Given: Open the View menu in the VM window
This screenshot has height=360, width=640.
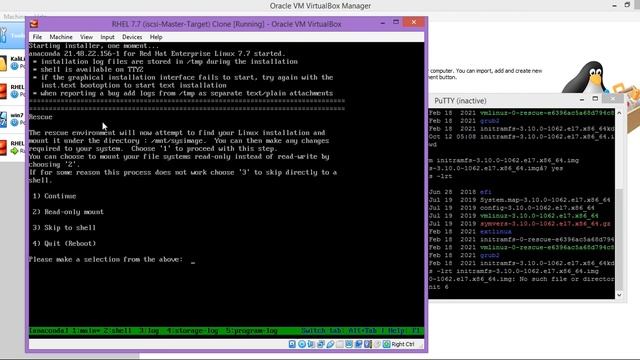Looking at the screenshot, I should [86, 37].
